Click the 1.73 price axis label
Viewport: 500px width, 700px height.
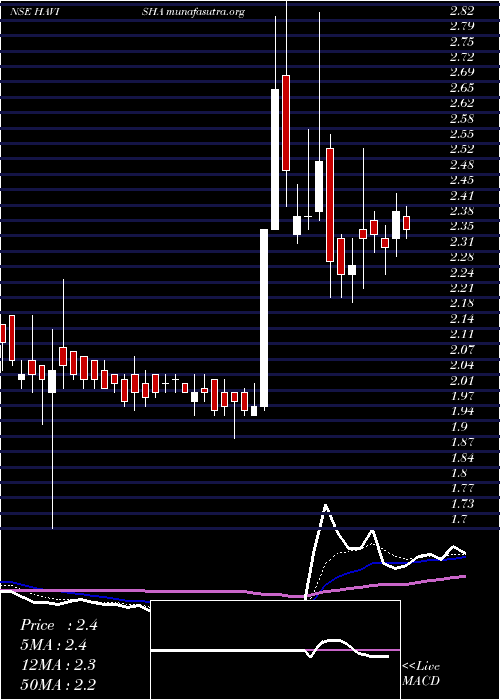tap(462, 504)
